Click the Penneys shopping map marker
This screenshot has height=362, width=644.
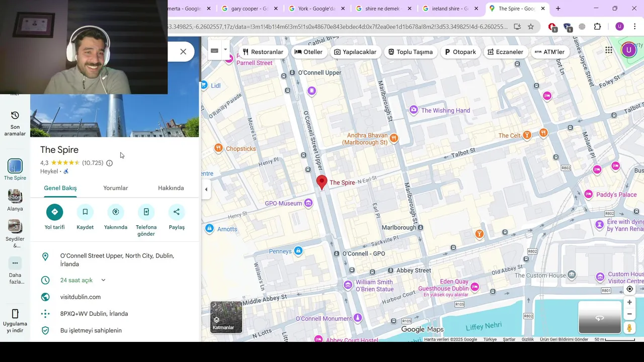click(x=298, y=251)
